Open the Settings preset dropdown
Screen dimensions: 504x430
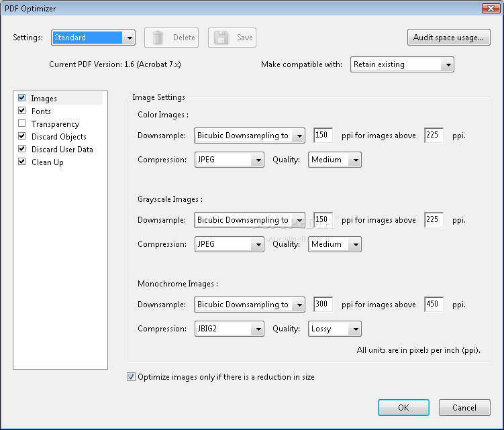(x=93, y=38)
